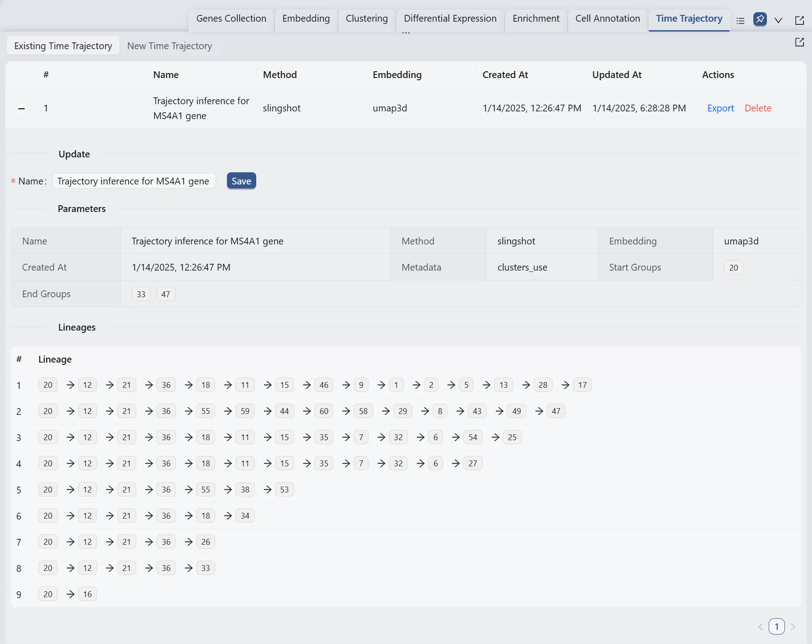
Task: Go to previous page arrow
Action: pos(761,627)
